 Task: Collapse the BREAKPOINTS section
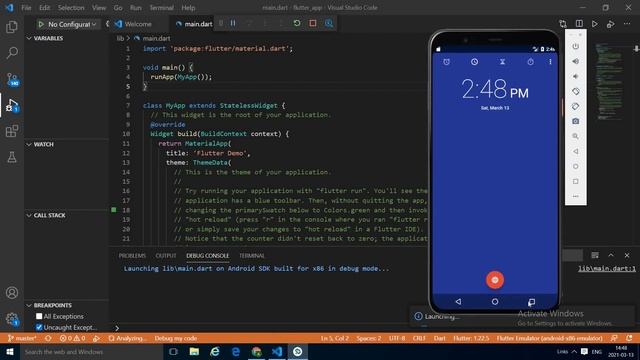pyautogui.click(x=49, y=305)
